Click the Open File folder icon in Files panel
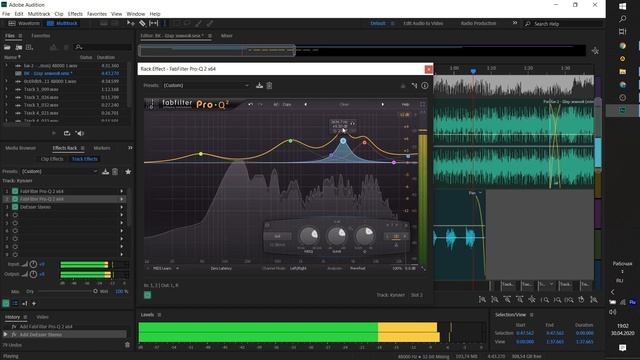 pyautogui.click(x=7, y=47)
